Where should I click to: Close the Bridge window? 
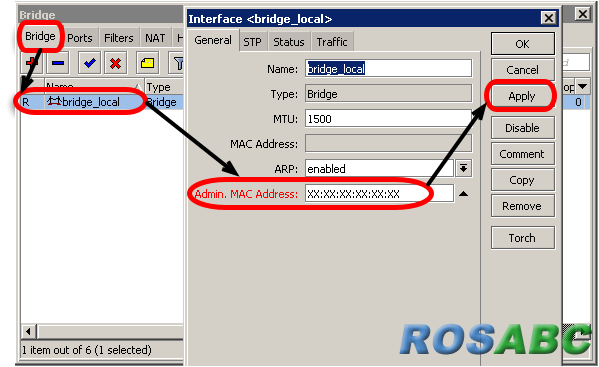[x=583, y=15]
